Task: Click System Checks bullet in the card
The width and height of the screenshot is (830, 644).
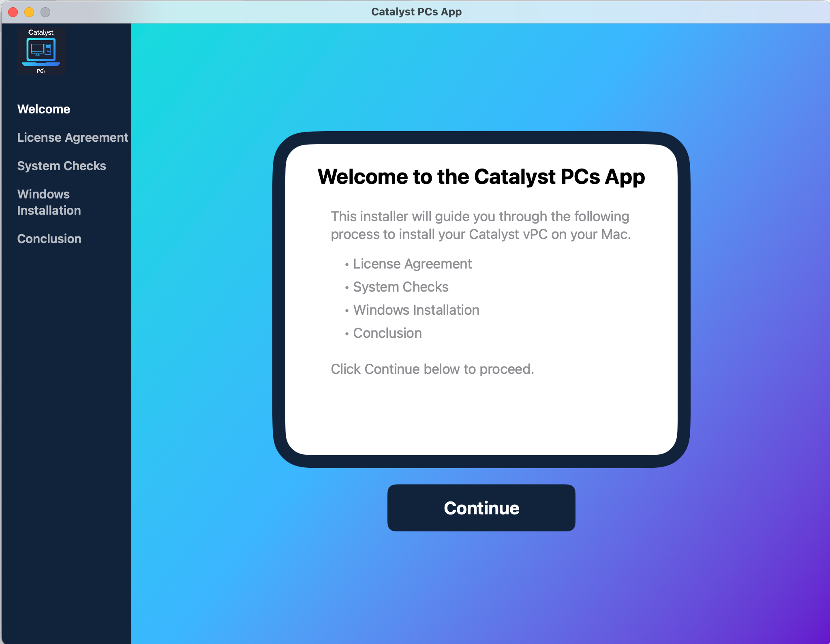Action: [400, 287]
